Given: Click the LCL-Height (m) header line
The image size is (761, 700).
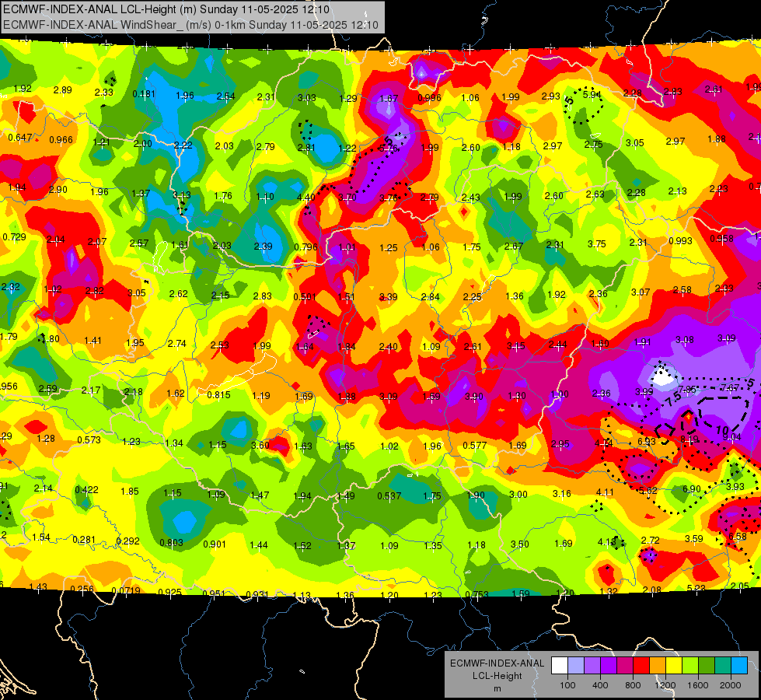Looking at the screenshot, I should [166, 9].
